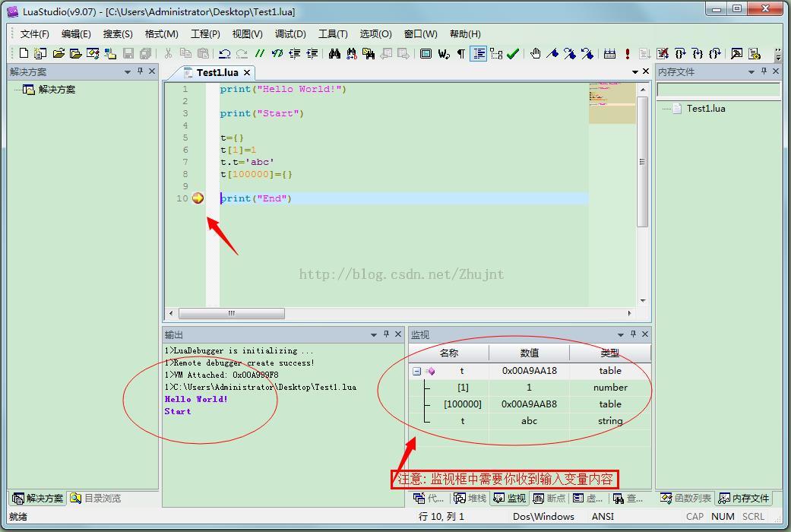This screenshot has height=532, width=791.
Task: Toggle the pilcrow show-whitespace icon
Action: [x=460, y=53]
